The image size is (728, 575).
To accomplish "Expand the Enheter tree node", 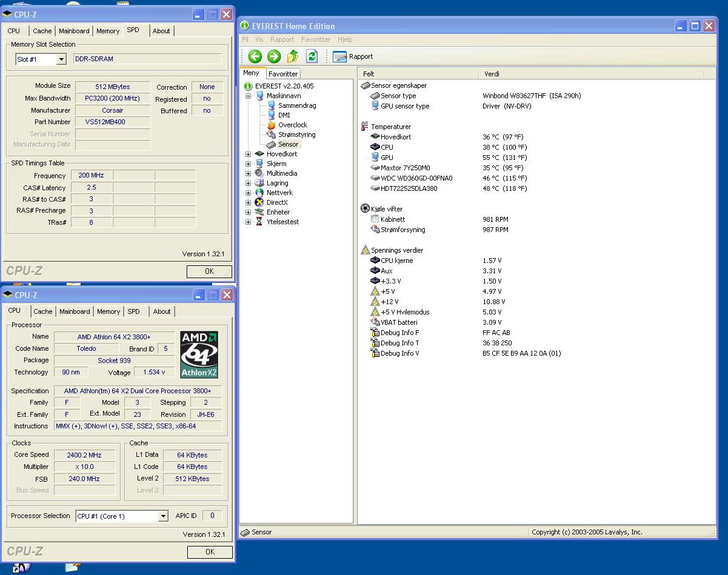I will [x=248, y=212].
